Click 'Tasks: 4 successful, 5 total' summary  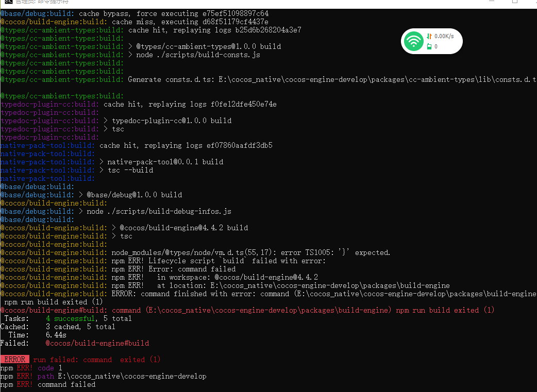coord(68,318)
